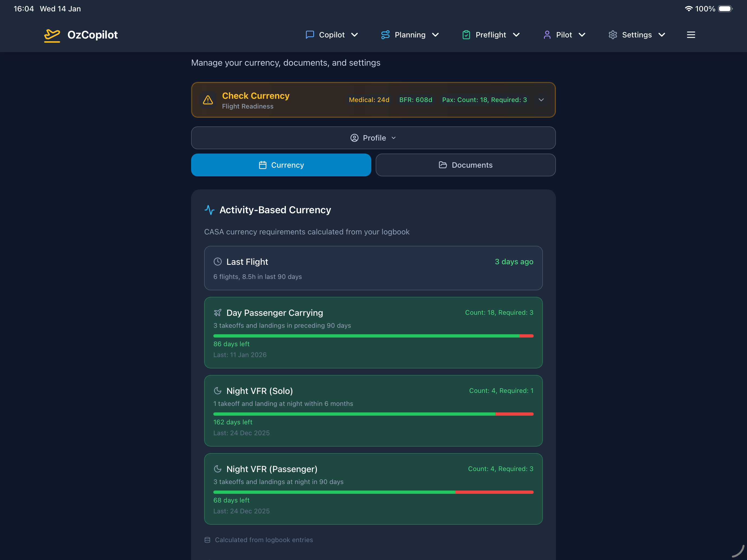Image resolution: width=747 pixels, height=560 pixels.
Task: Select the Preflight checklist icon
Action: coord(466,35)
